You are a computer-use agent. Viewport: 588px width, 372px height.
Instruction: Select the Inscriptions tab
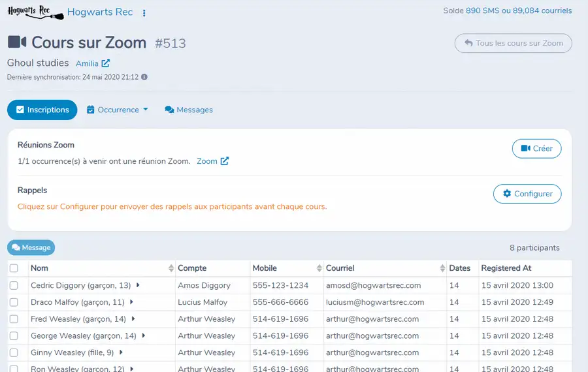click(x=42, y=110)
